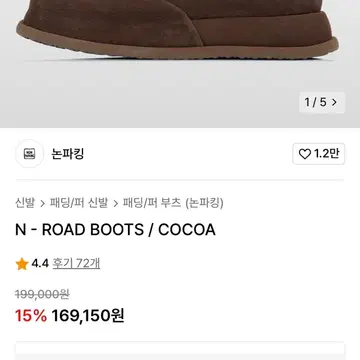Click the 4.4 rating score
The image size is (360, 360).
click(40, 264)
